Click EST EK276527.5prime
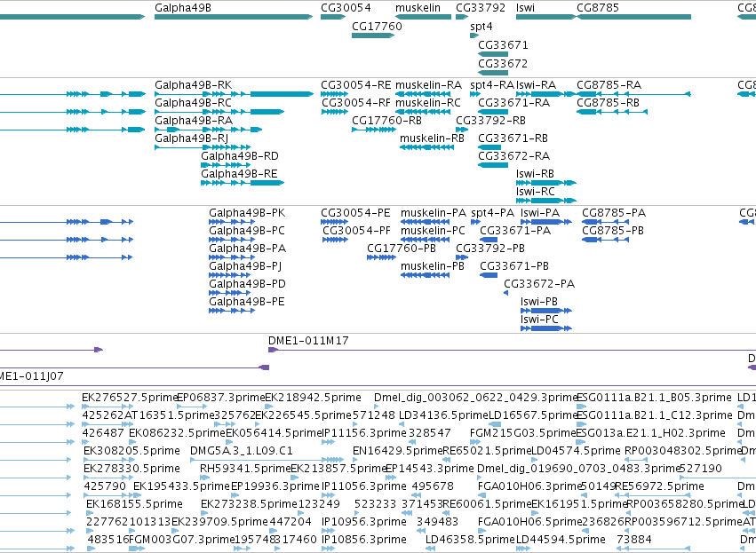The height and width of the screenshot is (553, 756). point(131,398)
